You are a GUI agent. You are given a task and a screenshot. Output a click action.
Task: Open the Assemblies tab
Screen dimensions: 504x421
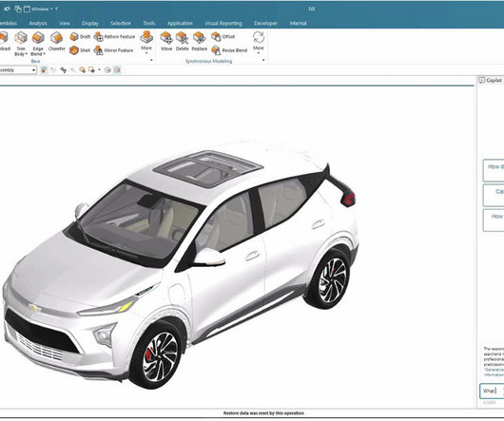pyautogui.click(x=9, y=23)
